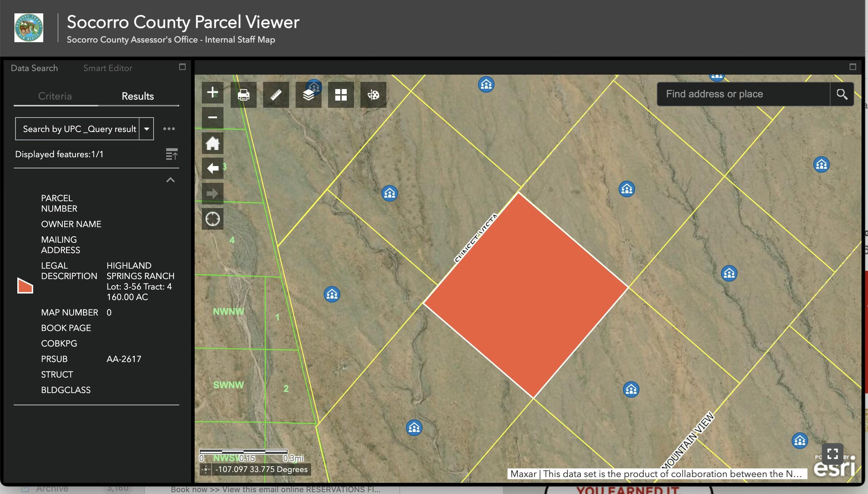Image resolution: width=868 pixels, height=494 pixels.
Task: Open the Draw palette tool
Action: click(x=373, y=94)
